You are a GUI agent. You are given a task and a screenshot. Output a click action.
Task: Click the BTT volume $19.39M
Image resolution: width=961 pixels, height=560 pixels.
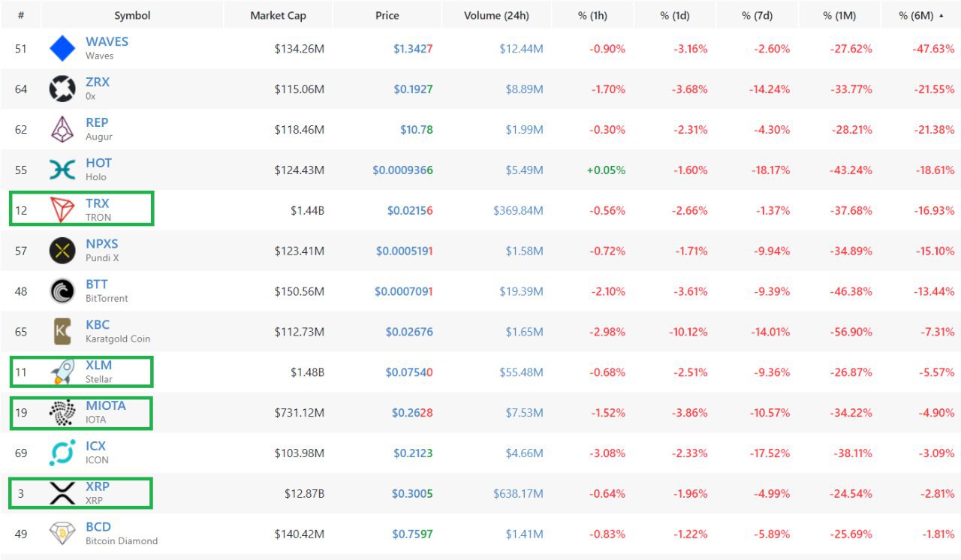point(521,291)
